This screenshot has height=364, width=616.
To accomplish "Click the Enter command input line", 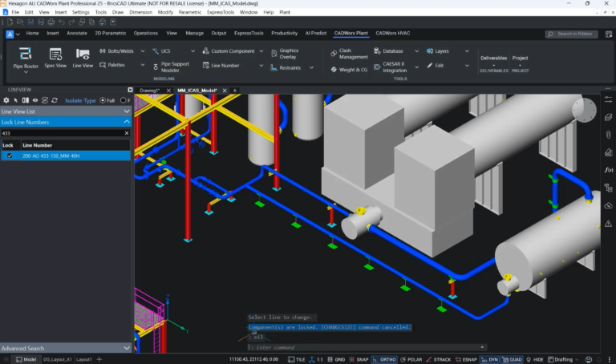I will pos(367,347).
